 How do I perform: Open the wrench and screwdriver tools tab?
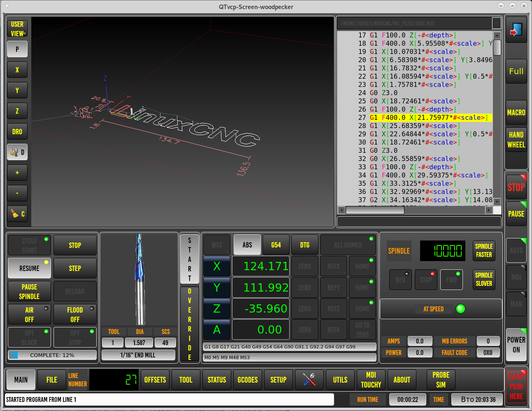[x=309, y=379]
